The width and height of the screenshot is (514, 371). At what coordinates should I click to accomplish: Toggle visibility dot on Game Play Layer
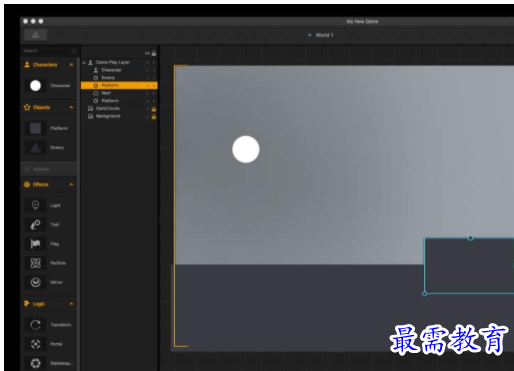pyautogui.click(x=147, y=62)
